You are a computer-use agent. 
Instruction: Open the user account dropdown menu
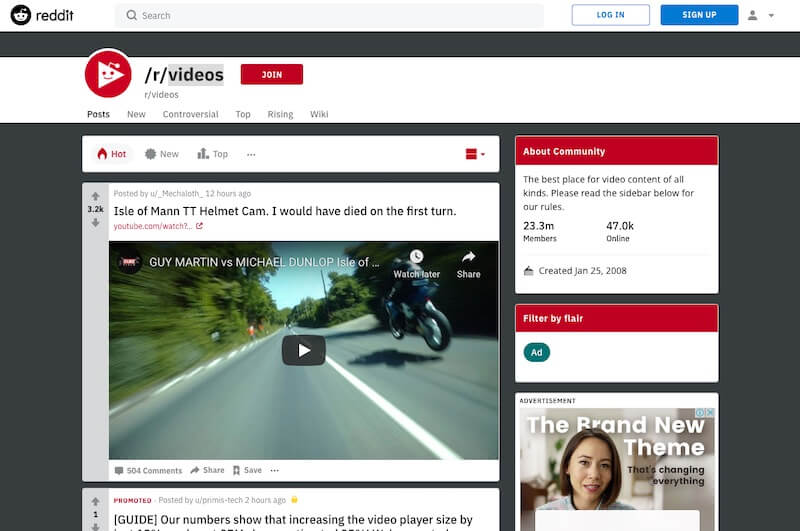pos(761,15)
